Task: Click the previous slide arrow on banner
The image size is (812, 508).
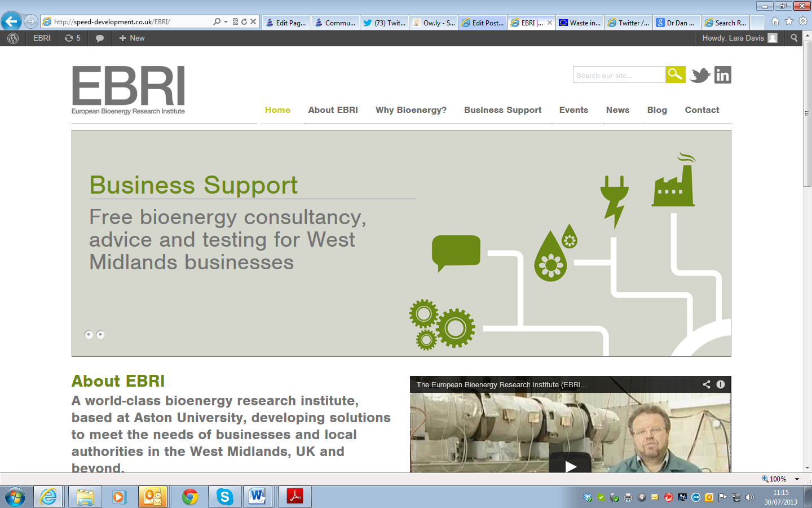Action: [x=89, y=335]
